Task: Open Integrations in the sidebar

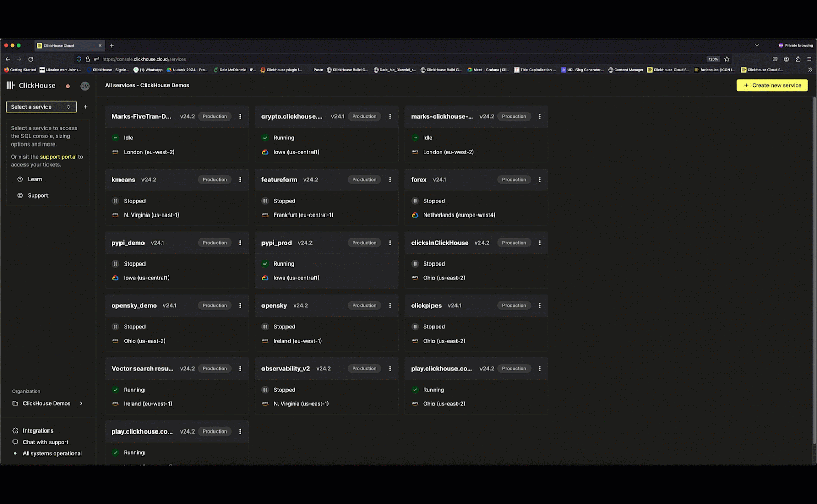Action: pos(37,431)
